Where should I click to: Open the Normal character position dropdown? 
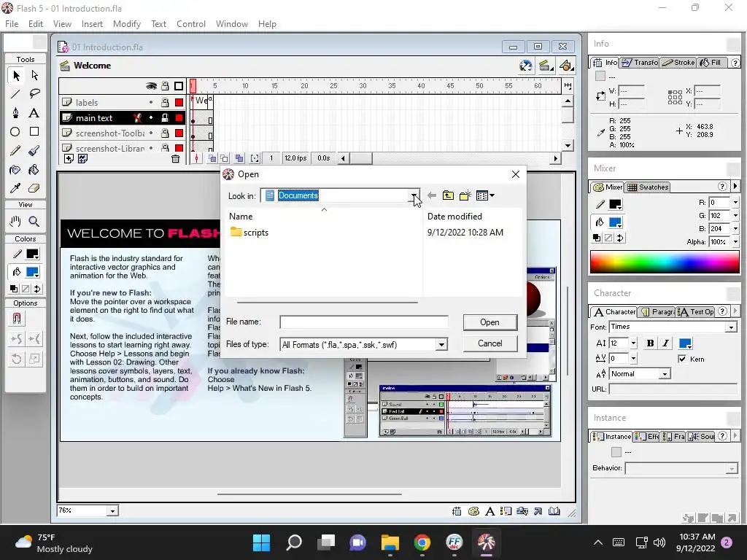[665, 374]
